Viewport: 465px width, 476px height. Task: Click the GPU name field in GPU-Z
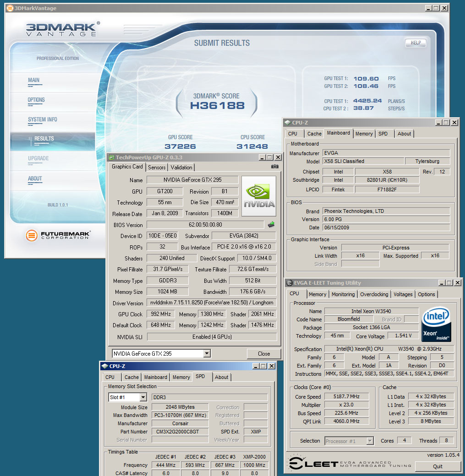tap(192, 180)
